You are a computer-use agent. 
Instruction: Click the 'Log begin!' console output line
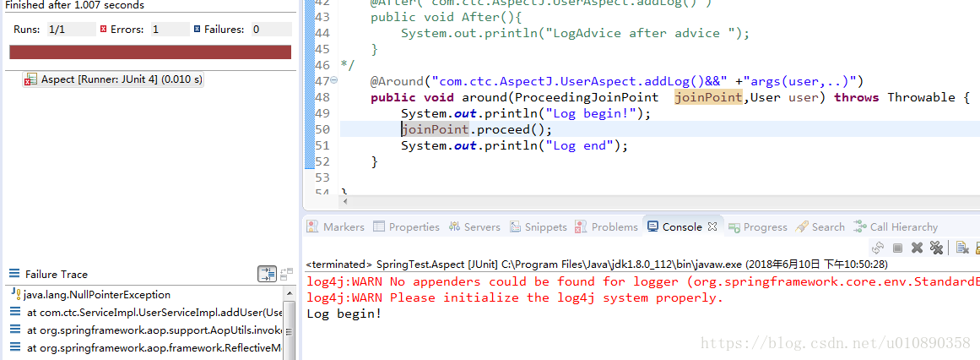344,314
